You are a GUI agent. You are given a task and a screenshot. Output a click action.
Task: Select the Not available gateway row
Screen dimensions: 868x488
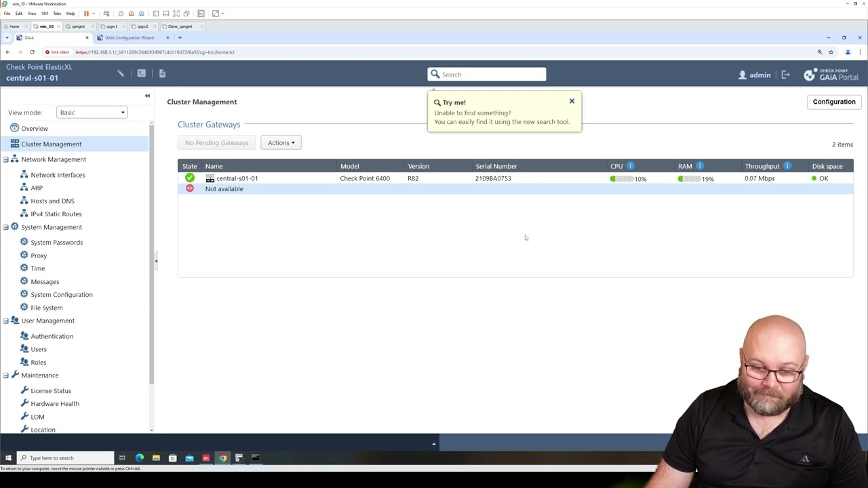[x=515, y=188]
